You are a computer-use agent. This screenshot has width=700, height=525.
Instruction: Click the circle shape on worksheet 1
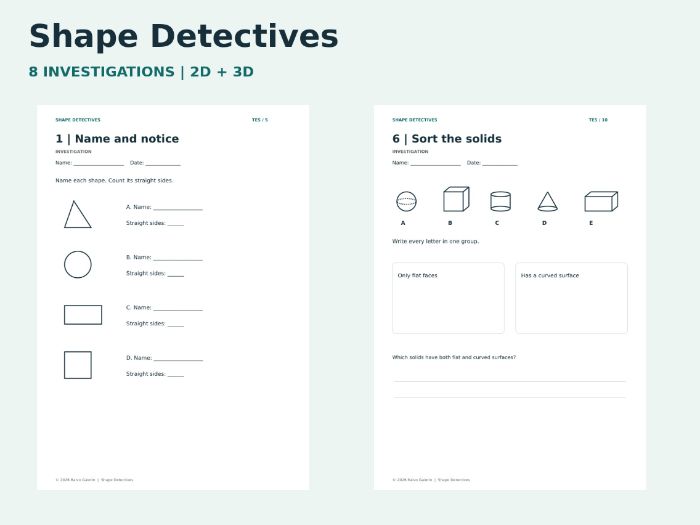coord(78,264)
